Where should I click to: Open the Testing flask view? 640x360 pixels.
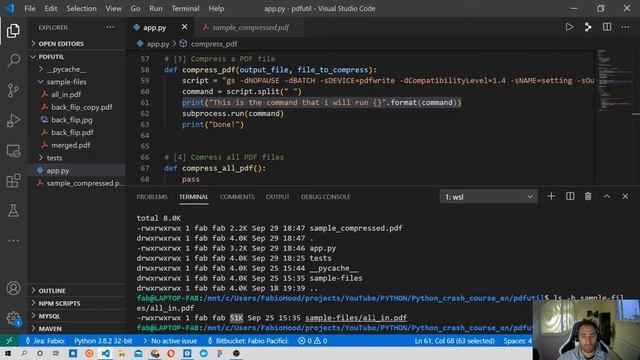tap(13, 211)
